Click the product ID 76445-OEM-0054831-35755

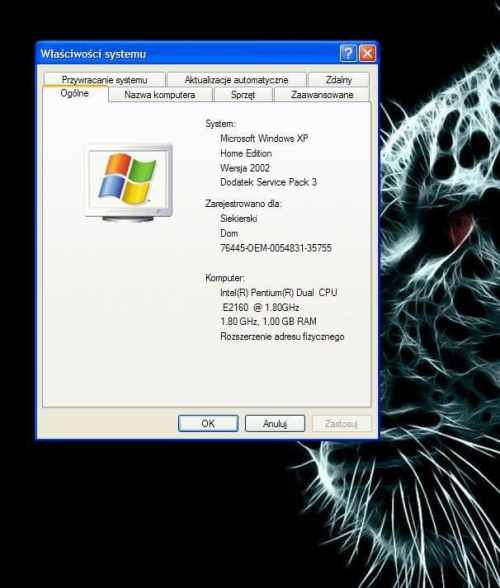click(276, 248)
